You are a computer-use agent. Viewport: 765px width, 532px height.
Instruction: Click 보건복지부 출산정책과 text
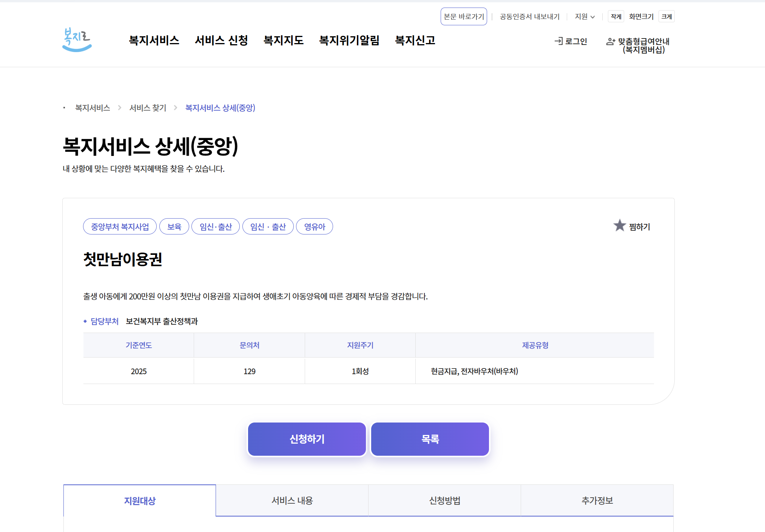(162, 321)
